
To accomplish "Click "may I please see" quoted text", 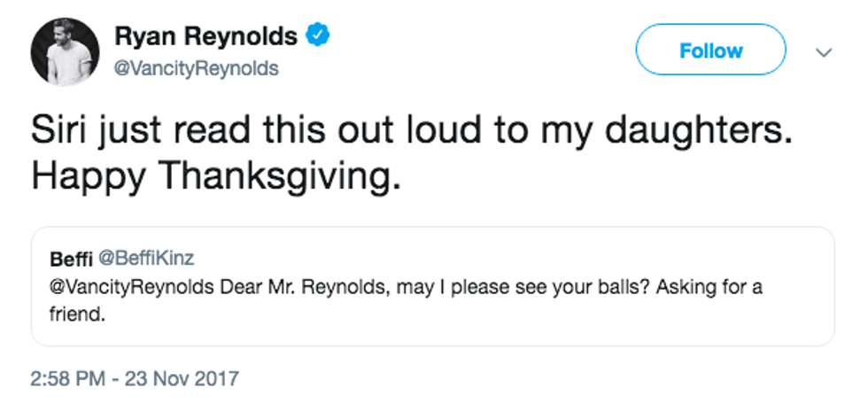I will [x=400, y=288].
